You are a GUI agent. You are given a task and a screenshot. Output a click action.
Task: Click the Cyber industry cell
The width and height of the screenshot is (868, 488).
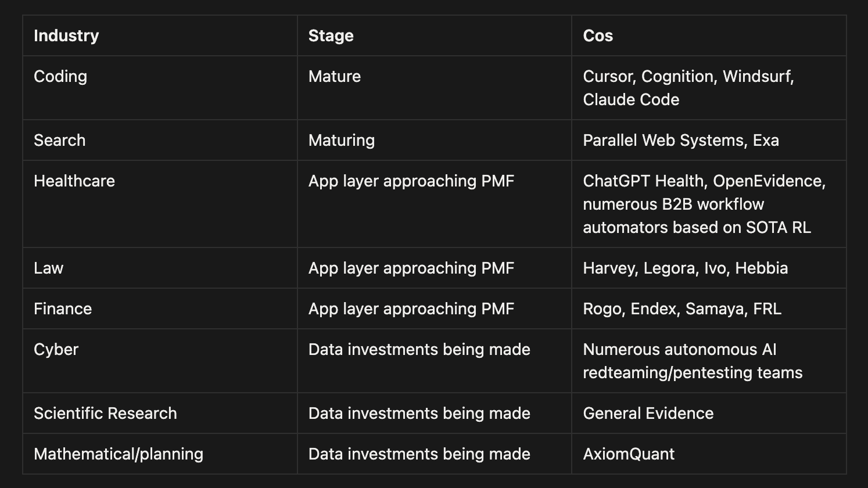click(160, 361)
